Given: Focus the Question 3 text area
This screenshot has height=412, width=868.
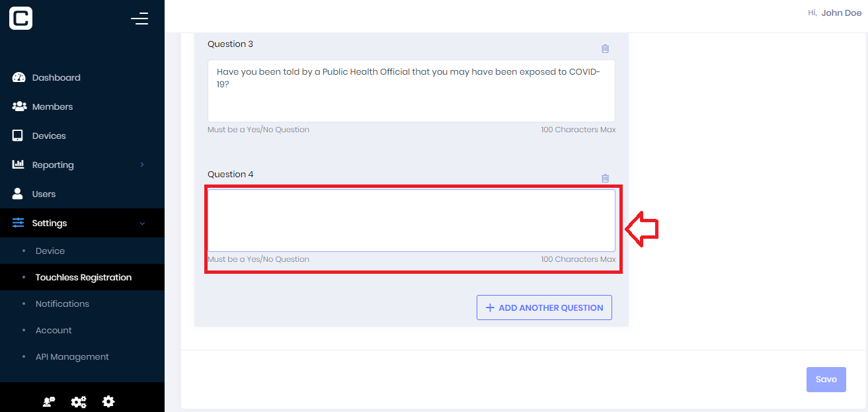Looking at the screenshot, I should 411,91.
